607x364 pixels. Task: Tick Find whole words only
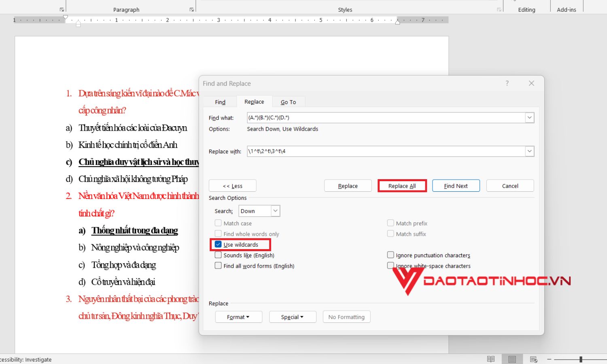(x=218, y=234)
